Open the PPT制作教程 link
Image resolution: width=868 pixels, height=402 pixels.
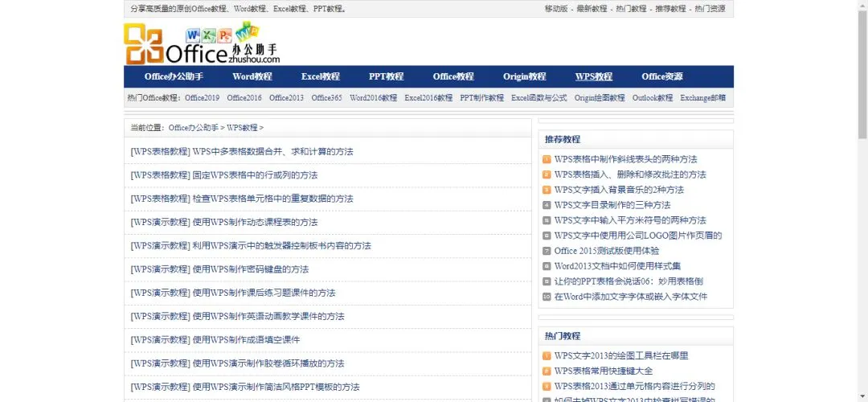coord(481,98)
